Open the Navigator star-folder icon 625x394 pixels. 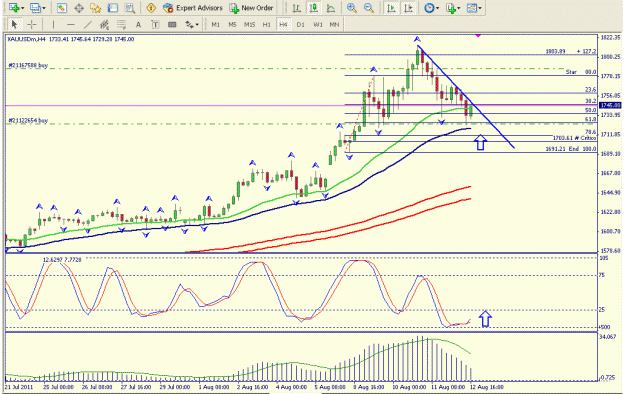coord(96,8)
